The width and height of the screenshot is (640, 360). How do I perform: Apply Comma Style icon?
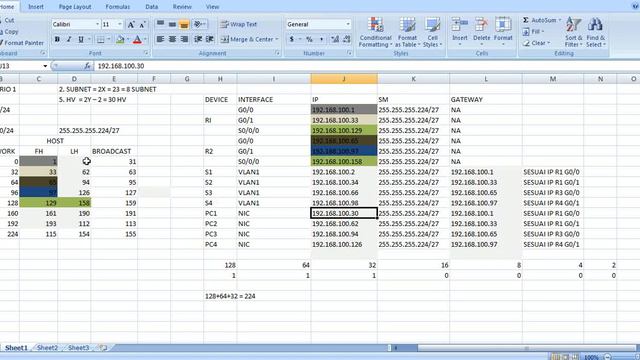click(321, 39)
